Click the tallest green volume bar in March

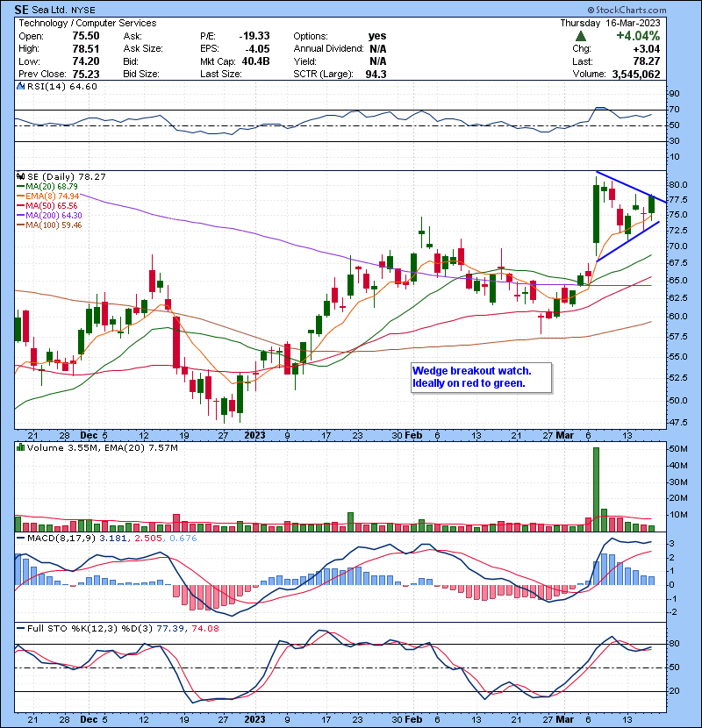tap(596, 489)
